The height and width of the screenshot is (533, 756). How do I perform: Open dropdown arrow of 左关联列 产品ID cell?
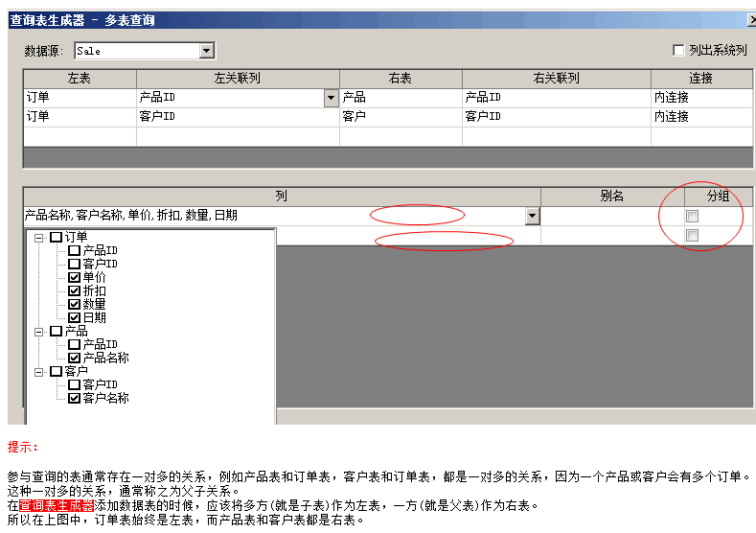331,98
